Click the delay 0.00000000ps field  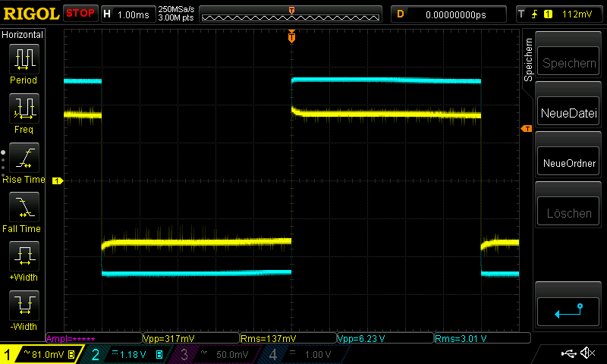coord(448,14)
